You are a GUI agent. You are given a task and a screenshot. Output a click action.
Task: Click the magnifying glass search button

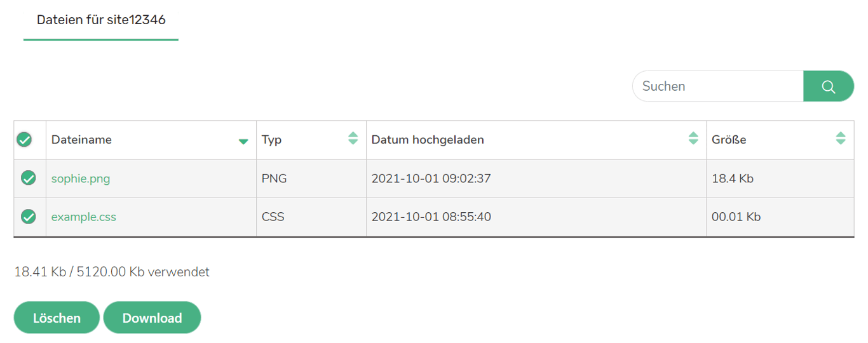pos(828,86)
